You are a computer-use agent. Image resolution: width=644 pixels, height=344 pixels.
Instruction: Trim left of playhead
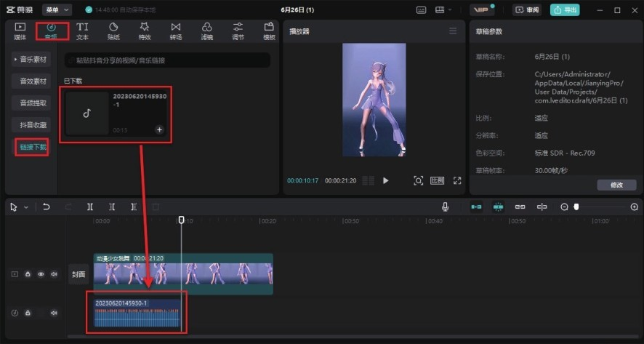pyautogui.click(x=112, y=207)
